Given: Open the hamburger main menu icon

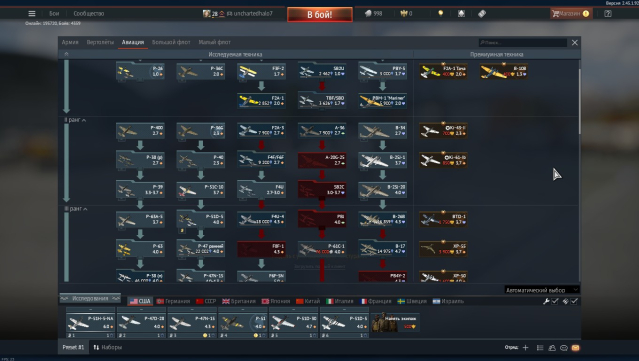Looking at the screenshot, I should click(x=32, y=13).
